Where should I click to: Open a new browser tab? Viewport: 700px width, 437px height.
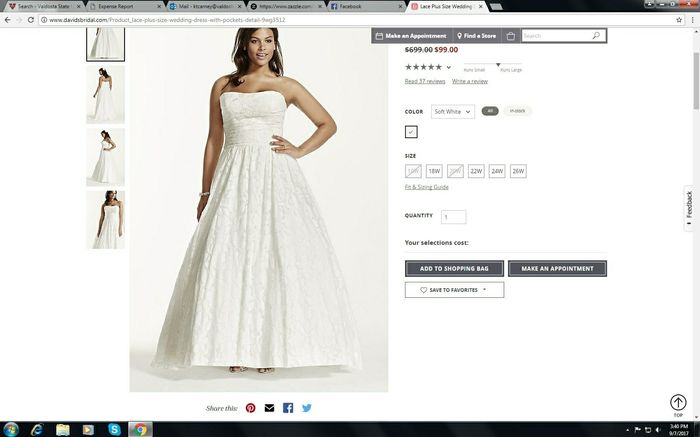496,7
